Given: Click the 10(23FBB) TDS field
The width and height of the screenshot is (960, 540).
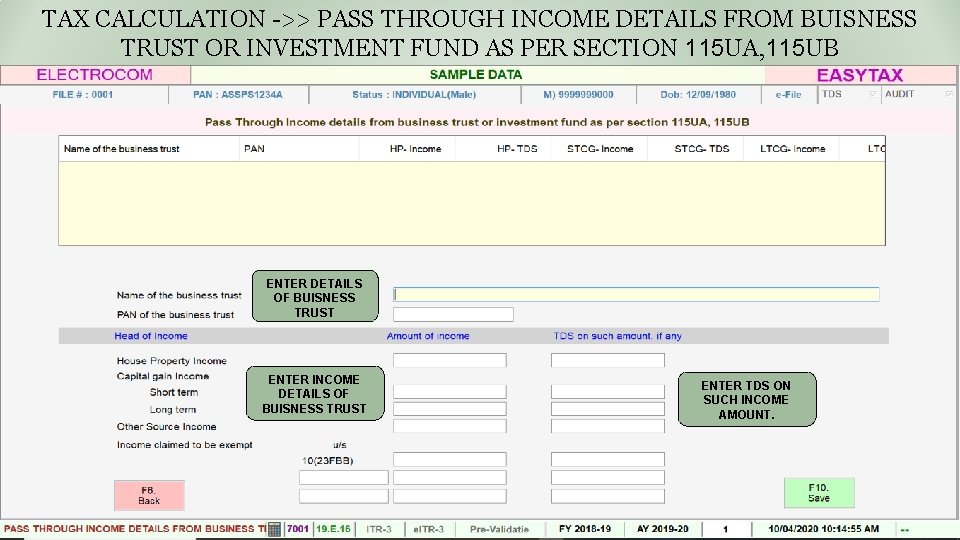Looking at the screenshot, I should click(607, 459).
